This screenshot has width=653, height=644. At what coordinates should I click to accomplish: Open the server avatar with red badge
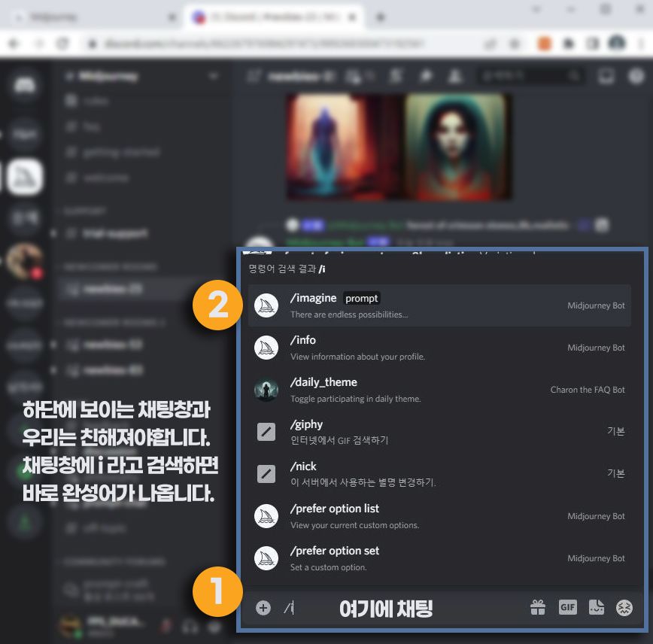tap(25, 260)
